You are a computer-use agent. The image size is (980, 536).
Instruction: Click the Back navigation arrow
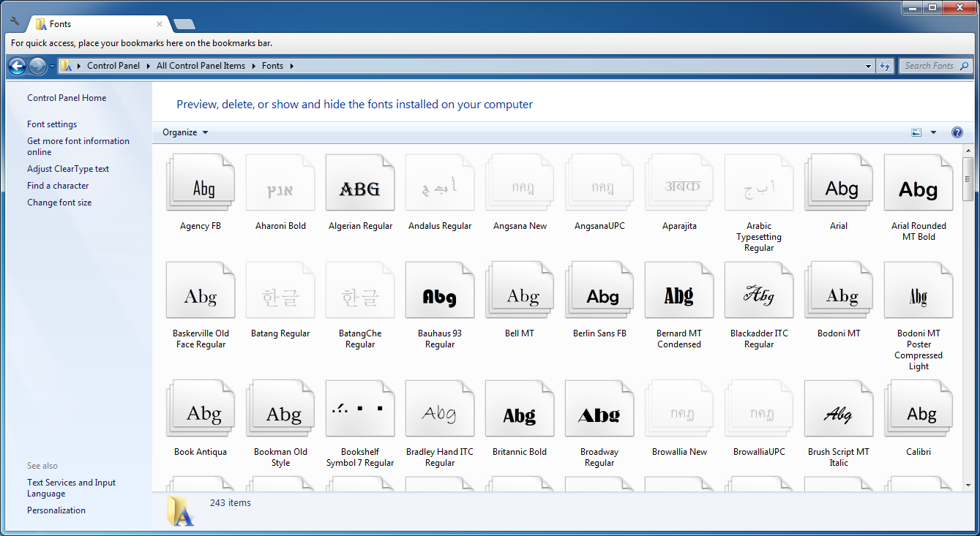pyautogui.click(x=17, y=66)
